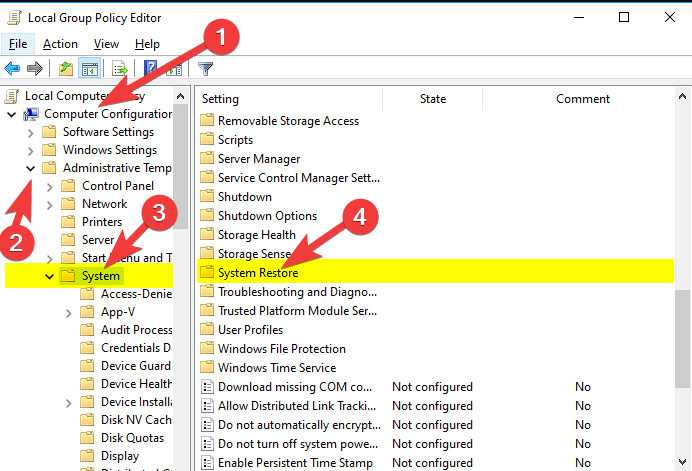692x471 pixels.
Task: Click the Forward arrow toolbar icon
Action: click(x=34, y=69)
